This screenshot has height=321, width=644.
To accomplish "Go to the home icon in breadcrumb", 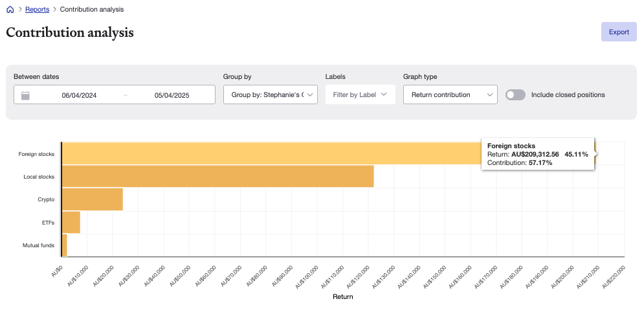I will pyautogui.click(x=10, y=10).
